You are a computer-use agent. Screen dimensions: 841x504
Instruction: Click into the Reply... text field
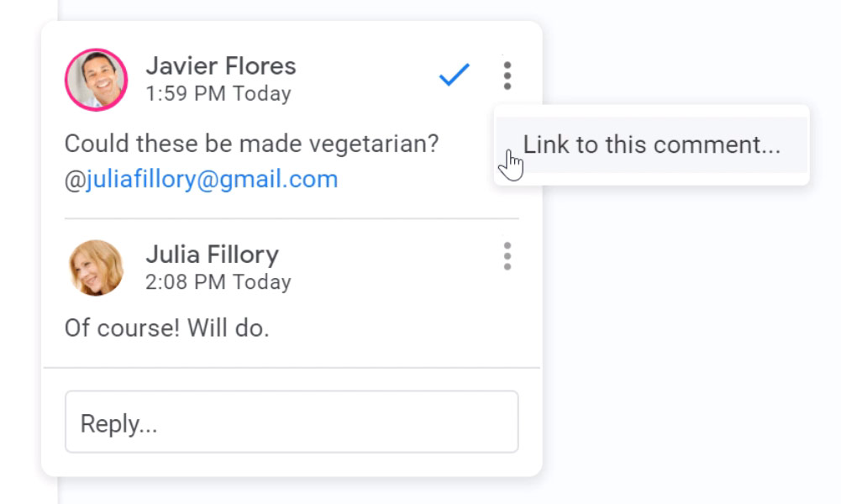[291, 423]
